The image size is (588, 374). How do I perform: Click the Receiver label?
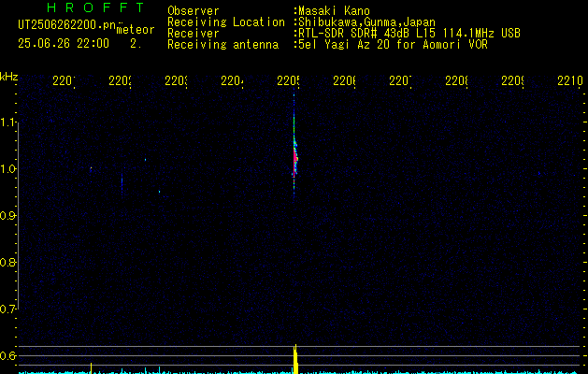194,34
